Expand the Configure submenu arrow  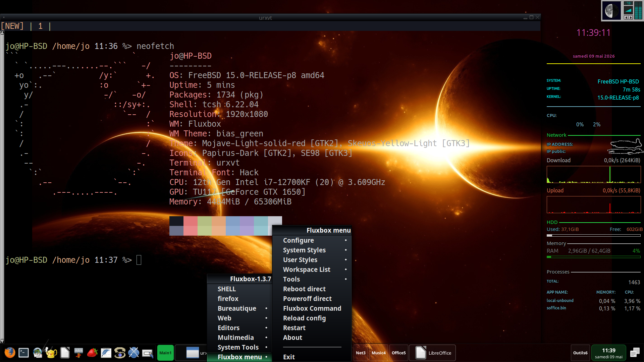click(346, 240)
